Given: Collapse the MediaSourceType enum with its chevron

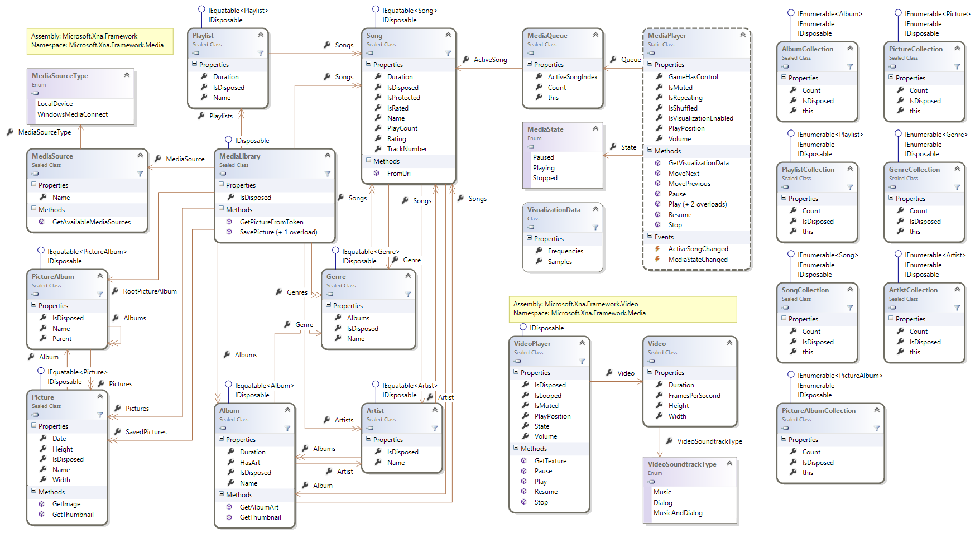Looking at the screenshot, I should coord(127,75).
